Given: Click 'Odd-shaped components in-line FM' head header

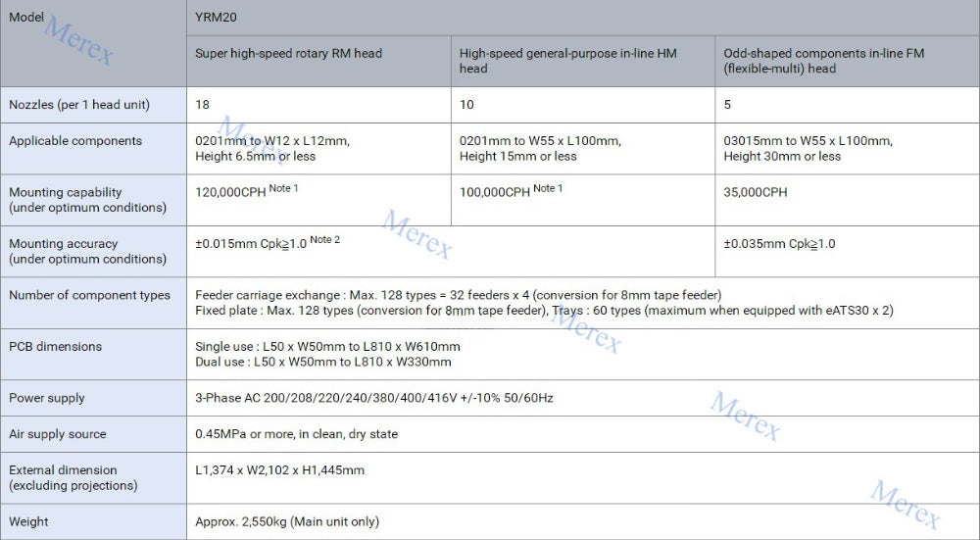Looking at the screenshot, I should [x=823, y=61].
